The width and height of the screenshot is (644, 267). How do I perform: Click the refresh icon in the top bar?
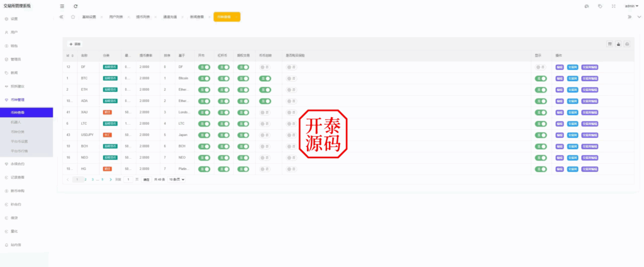pos(75,6)
